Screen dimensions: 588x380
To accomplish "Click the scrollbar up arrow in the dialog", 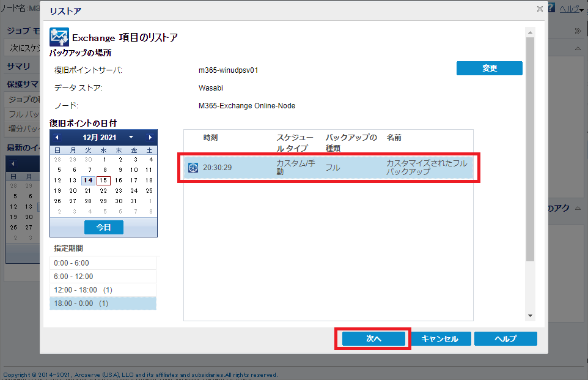I will (530, 31).
